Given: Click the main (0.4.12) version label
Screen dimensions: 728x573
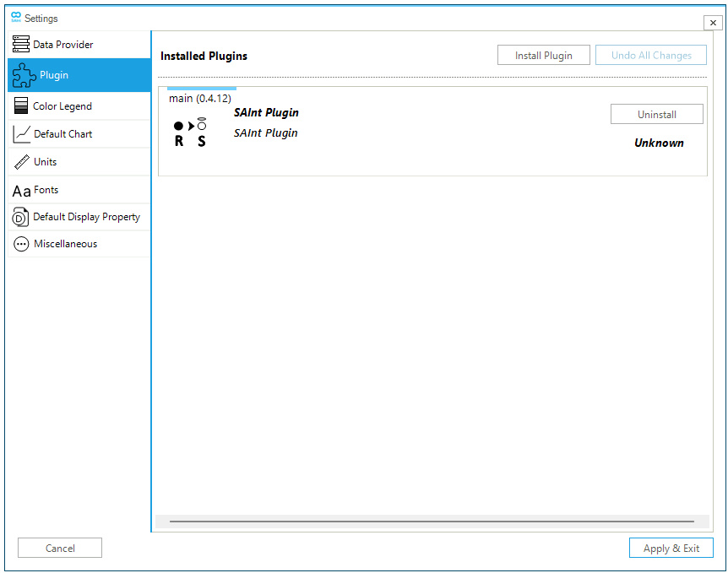Looking at the screenshot, I should tap(200, 99).
